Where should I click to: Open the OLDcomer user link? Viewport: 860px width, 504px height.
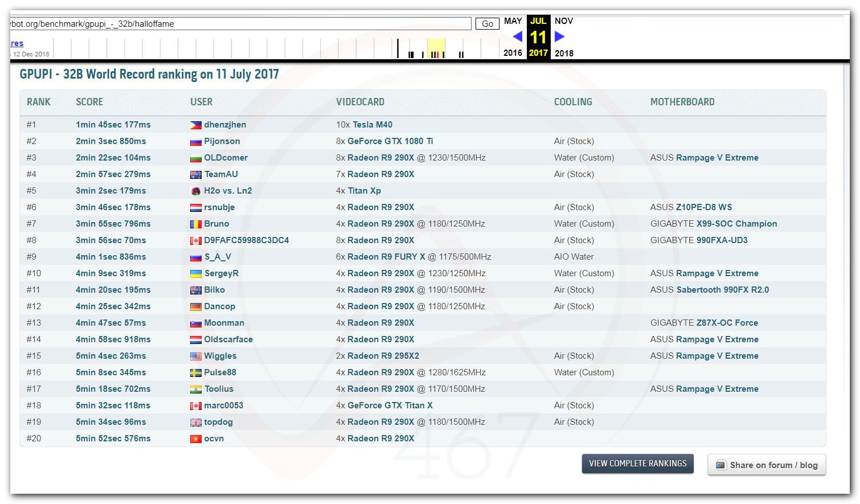point(226,158)
